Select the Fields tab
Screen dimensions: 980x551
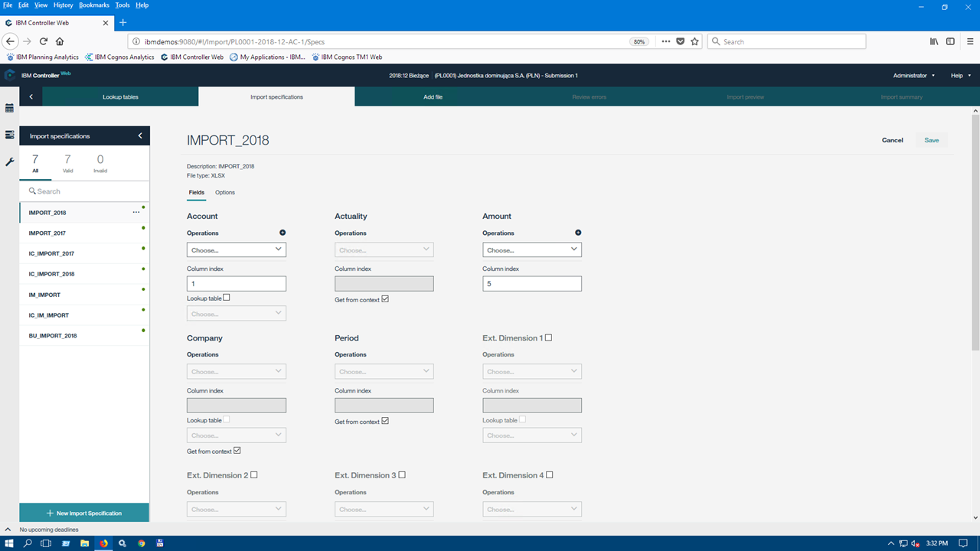point(196,192)
